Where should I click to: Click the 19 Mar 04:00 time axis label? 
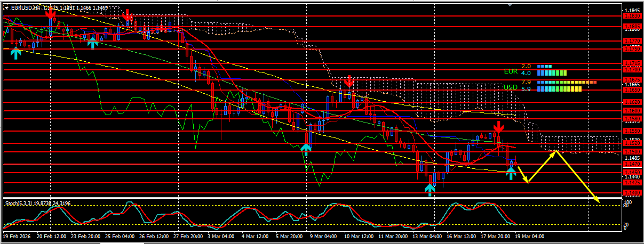pyautogui.click(x=530, y=235)
